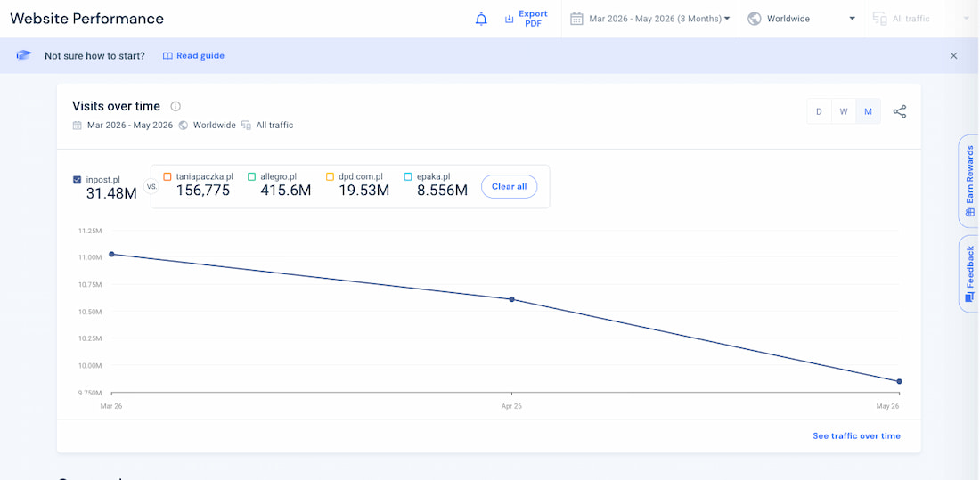This screenshot has width=980, height=480.
Task: Click the 11.00M y-axis label
Action: [x=90, y=257]
